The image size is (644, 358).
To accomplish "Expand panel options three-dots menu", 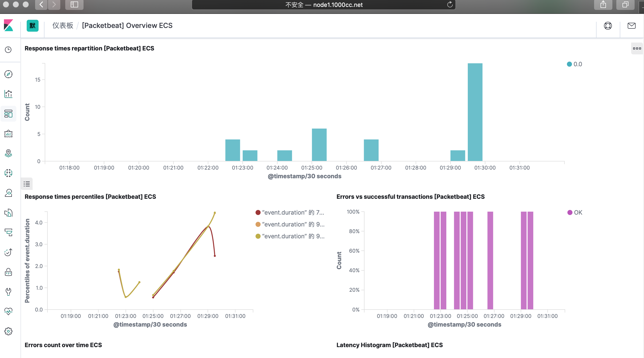I will [637, 48].
